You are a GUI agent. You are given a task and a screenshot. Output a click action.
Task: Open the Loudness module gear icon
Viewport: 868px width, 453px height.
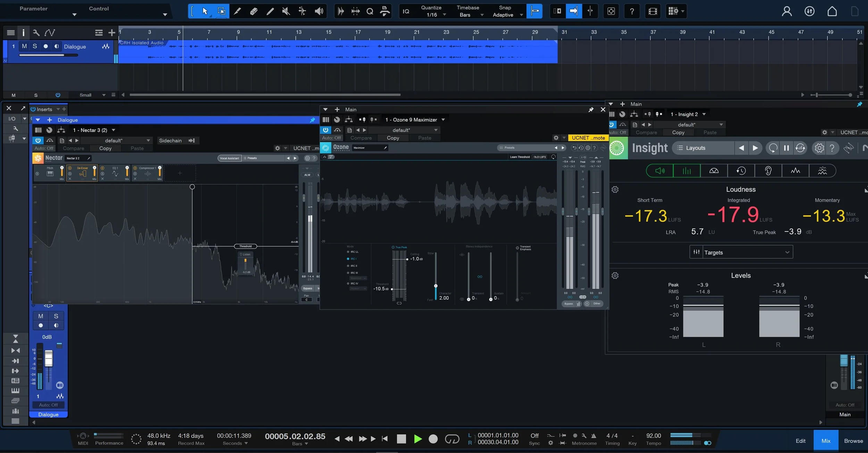(x=615, y=190)
